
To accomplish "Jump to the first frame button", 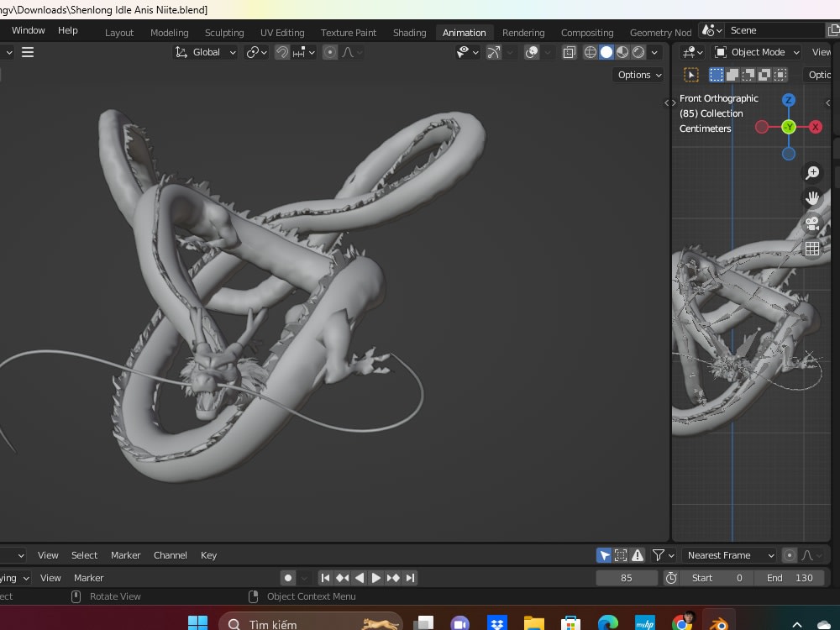I will pyautogui.click(x=324, y=578).
